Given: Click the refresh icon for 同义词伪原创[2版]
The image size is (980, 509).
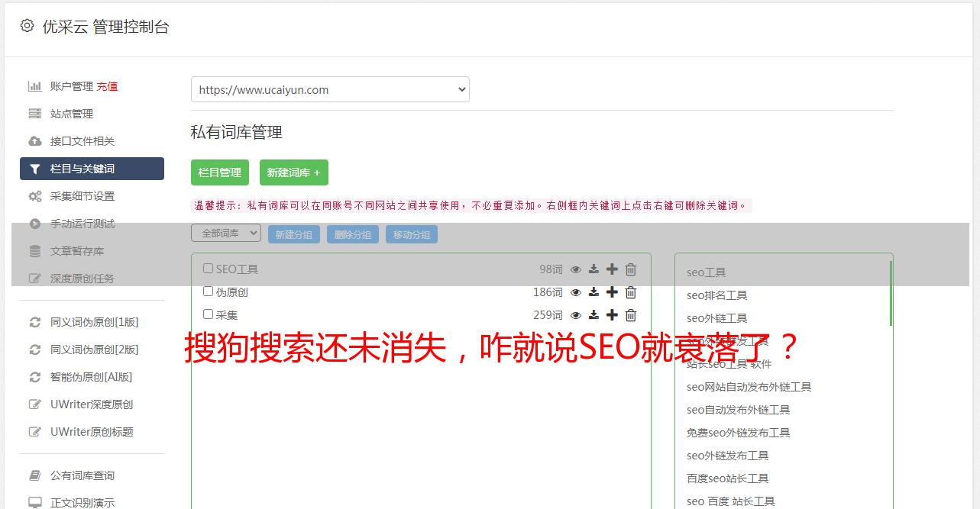Looking at the screenshot, I should pyautogui.click(x=35, y=350).
